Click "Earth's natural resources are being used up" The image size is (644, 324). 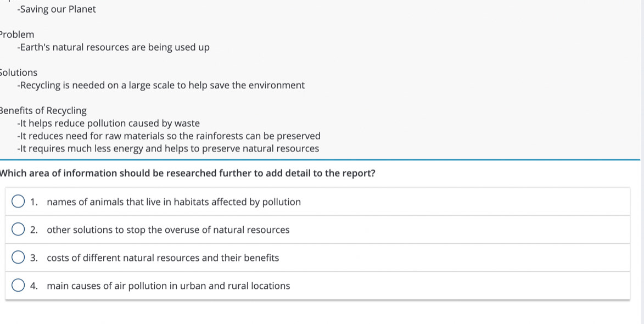[x=113, y=47]
